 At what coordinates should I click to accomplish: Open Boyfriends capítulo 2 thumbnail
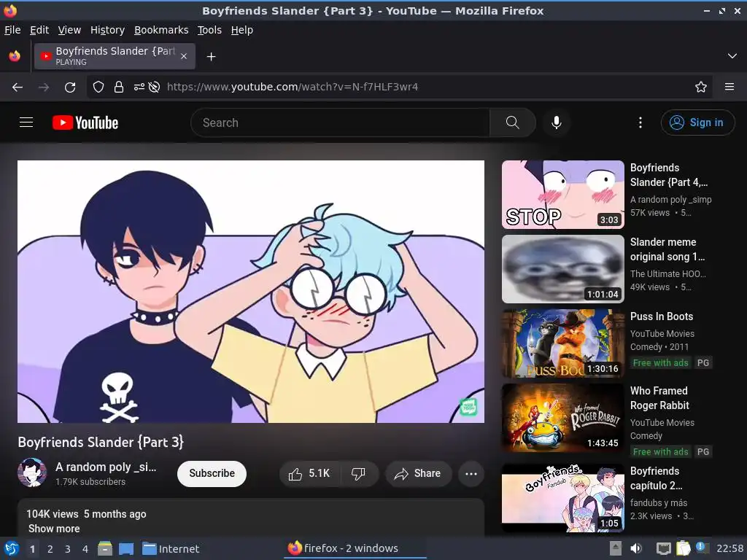(563, 498)
